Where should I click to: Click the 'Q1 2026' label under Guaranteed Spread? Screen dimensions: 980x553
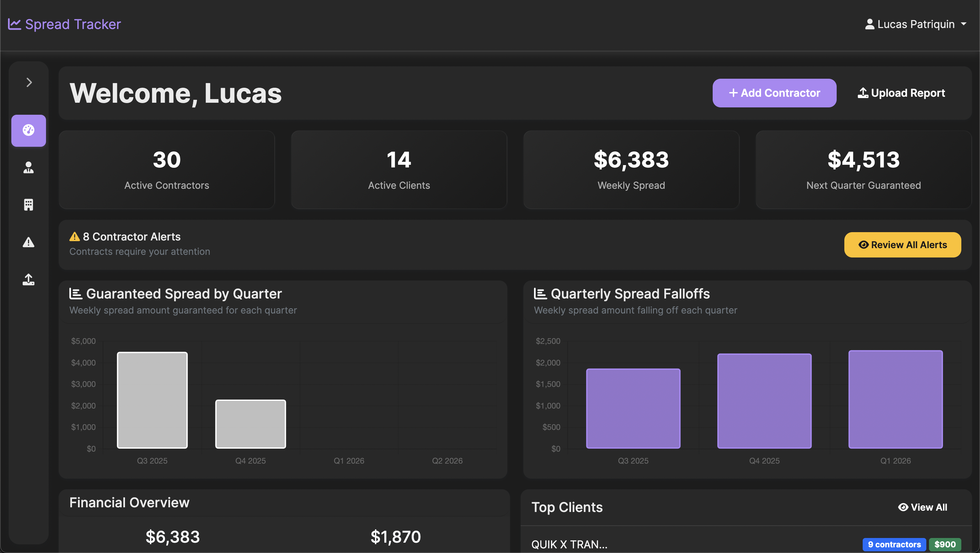point(349,461)
